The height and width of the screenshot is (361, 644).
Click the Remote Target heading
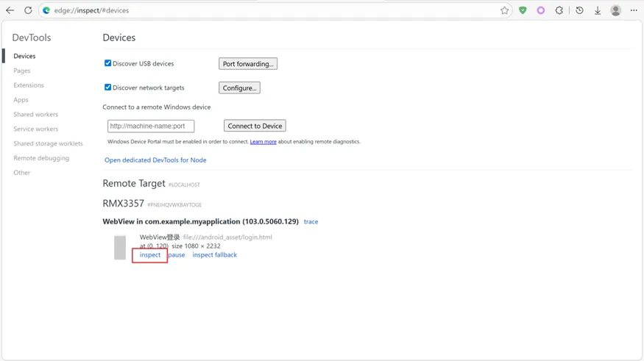(134, 183)
